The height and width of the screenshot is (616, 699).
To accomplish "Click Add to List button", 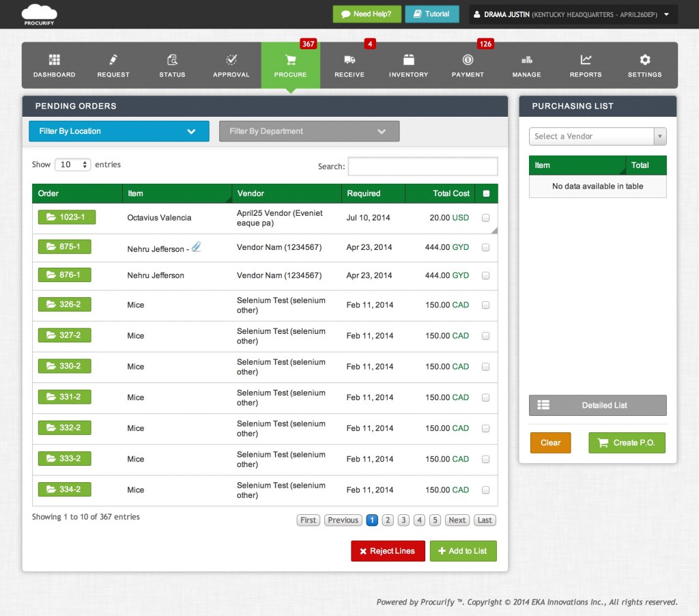I will click(x=463, y=551).
